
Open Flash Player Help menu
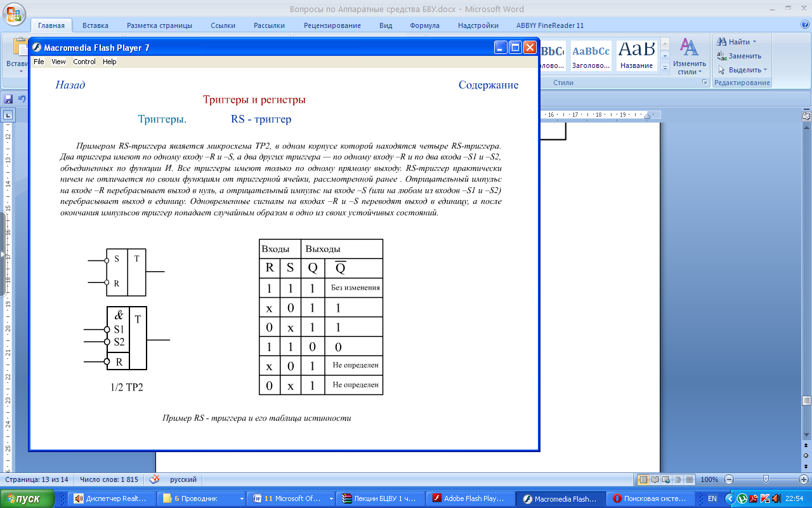point(110,62)
